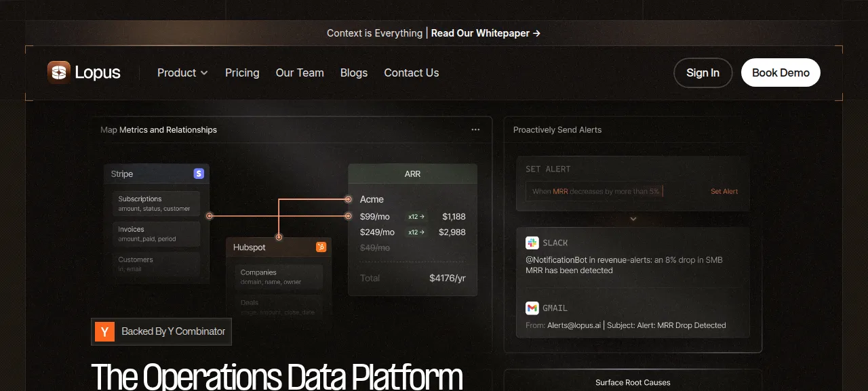The image size is (868, 391).
Task: Navigate to Contact Us
Action: (412, 73)
